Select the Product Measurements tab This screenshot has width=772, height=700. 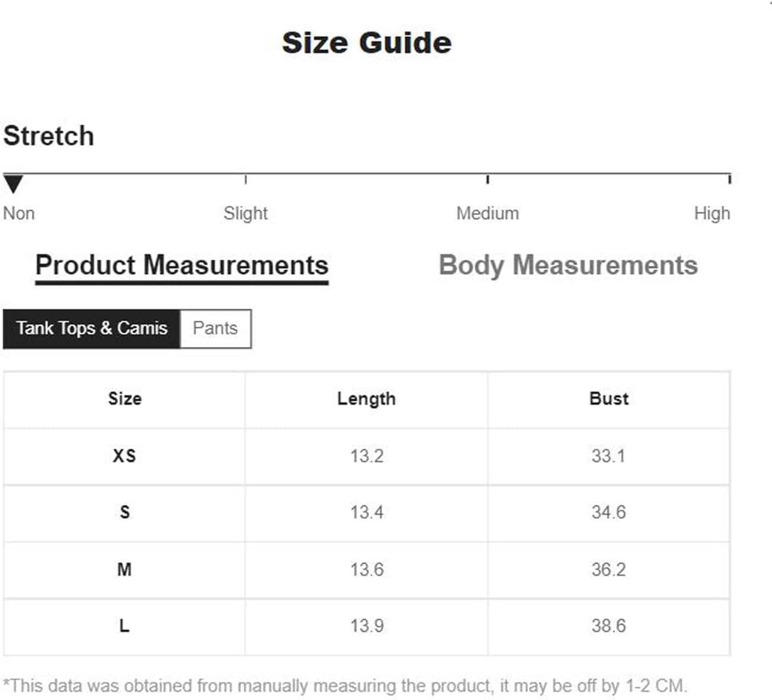point(182,266)
